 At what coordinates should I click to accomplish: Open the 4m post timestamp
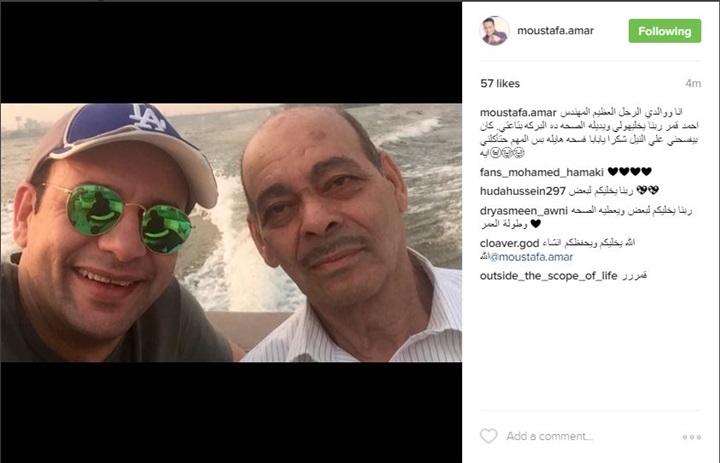click(693, 84)
